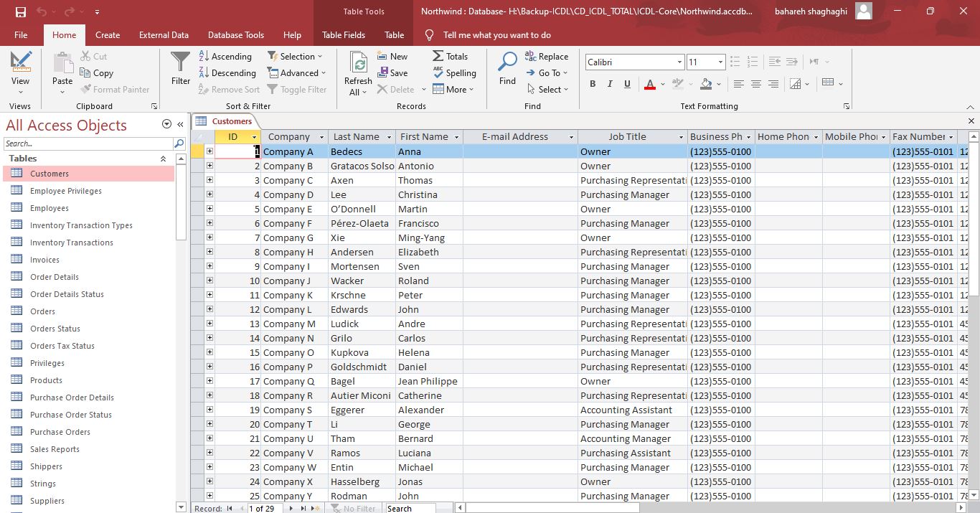Viewport: 980px width, 513px height.
Task: Open the File tab
Action: coord(21,34)
